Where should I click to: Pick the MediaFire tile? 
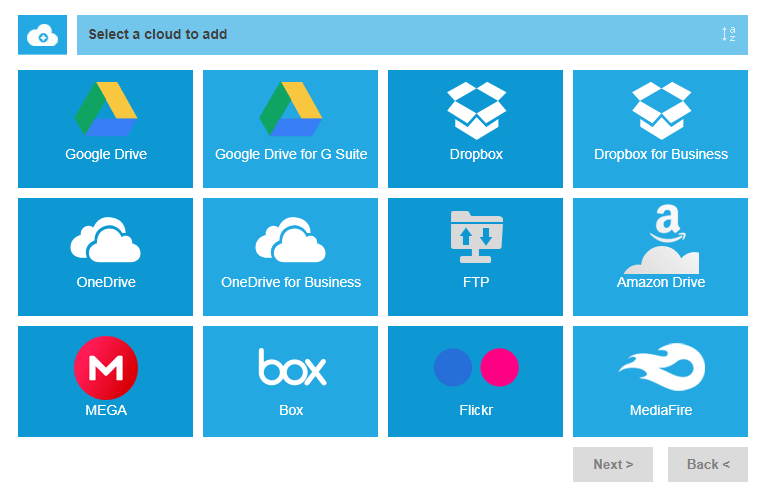coord(660,381)
